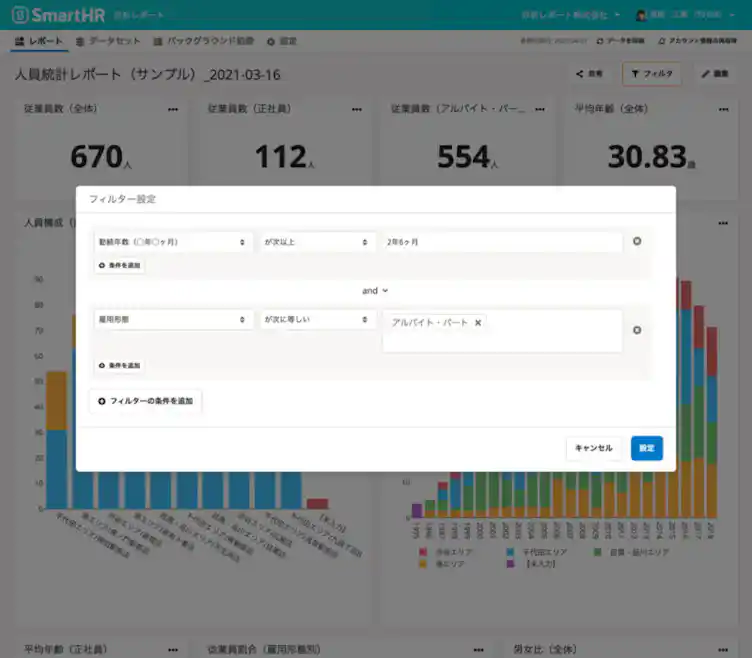
Task: Open the が次以上 operator dropdown
Action: [x=317, y=242]
